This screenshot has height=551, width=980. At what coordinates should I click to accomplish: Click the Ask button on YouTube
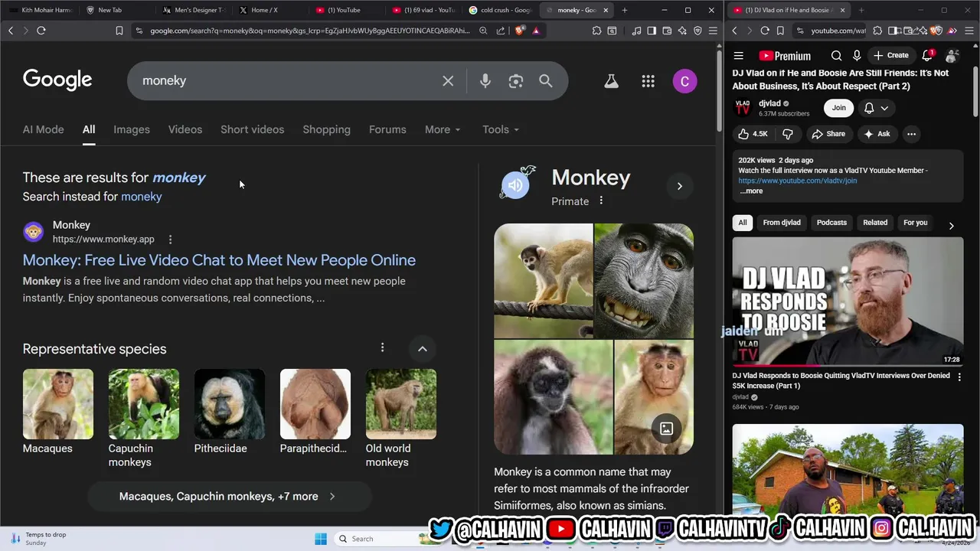coord(877,134)
